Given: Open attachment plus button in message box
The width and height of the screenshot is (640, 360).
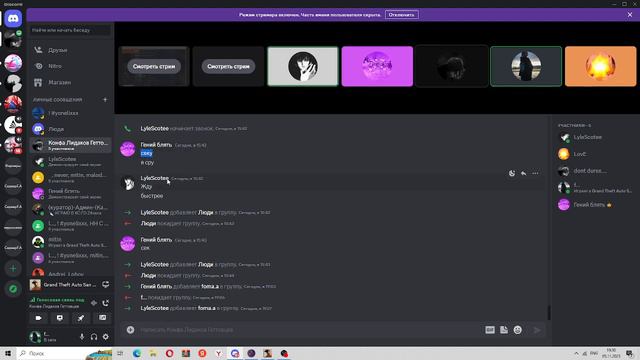Looking at the screenshot, I should tap(130, 330).
